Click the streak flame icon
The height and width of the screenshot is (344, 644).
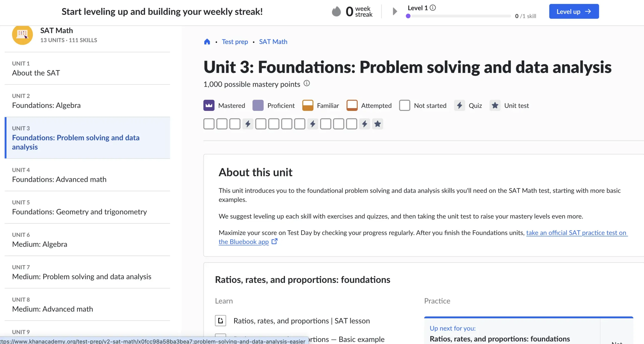point(336,12)
